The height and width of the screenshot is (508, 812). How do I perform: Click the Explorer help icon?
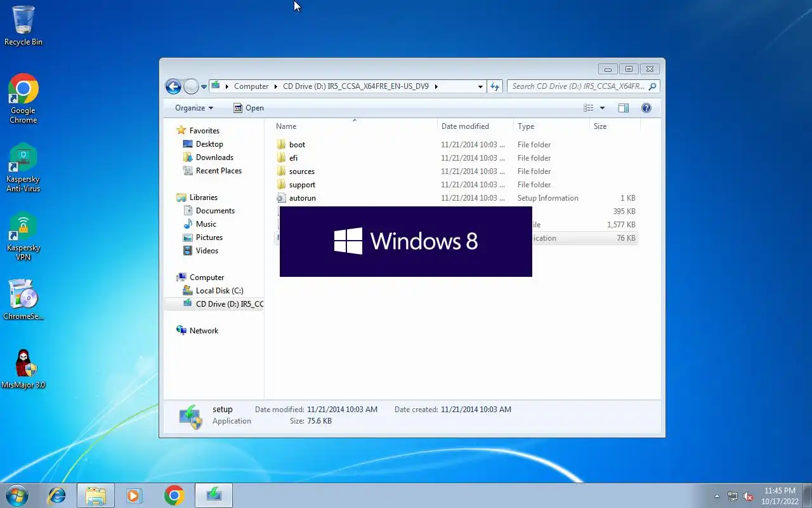click(646, 108)
